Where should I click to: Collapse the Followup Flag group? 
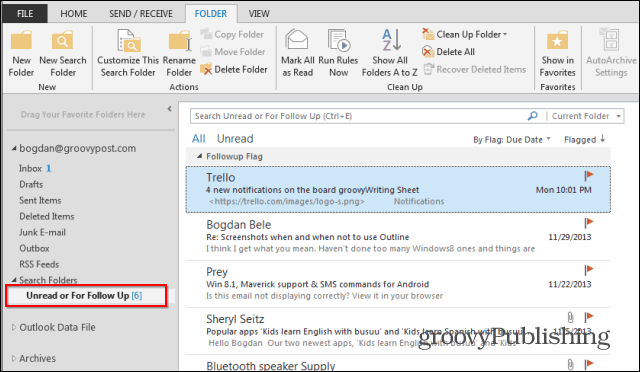click(x=200, y=156)
